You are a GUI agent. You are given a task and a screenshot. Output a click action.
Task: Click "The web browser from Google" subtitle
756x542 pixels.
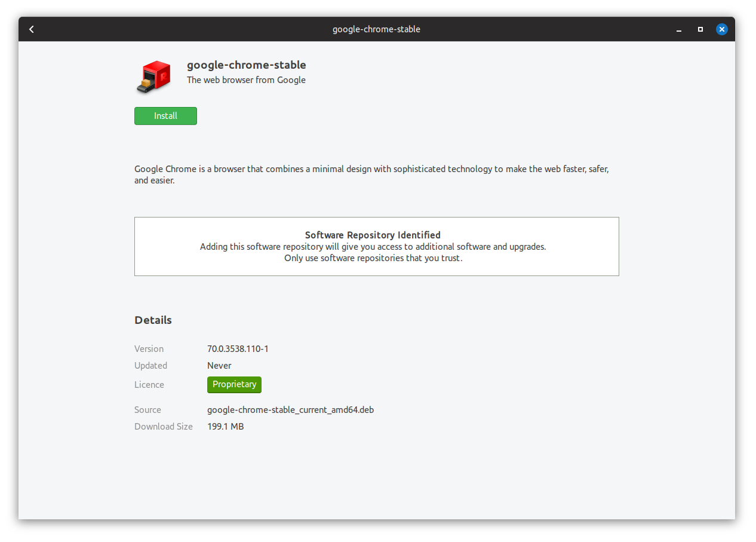246,80
